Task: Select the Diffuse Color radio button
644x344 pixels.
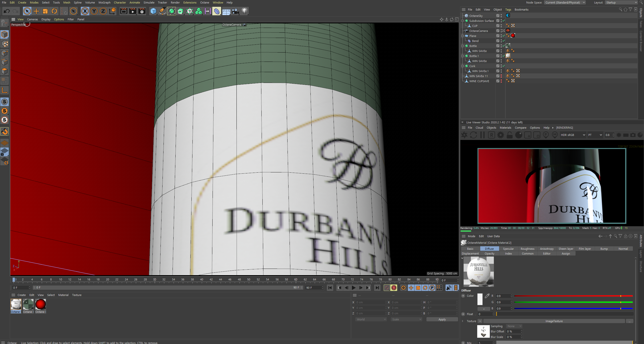Action: (x=463, y=296)
